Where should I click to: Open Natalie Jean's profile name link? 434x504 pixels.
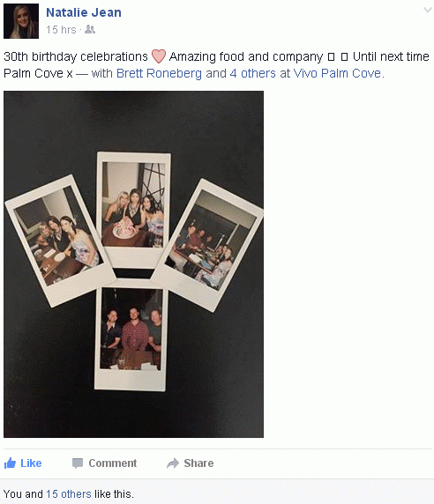click(x=84, y=12)
